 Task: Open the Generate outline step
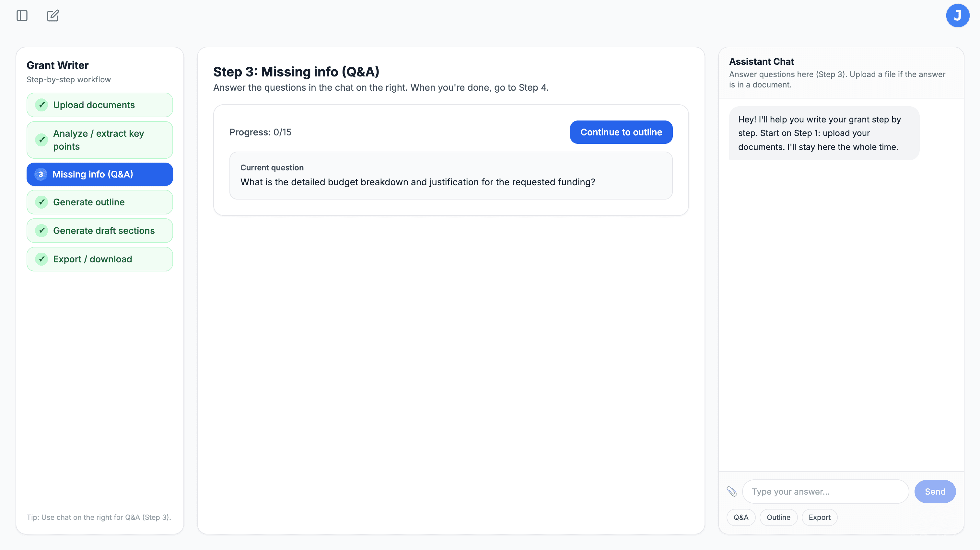[x=100, y=202]
